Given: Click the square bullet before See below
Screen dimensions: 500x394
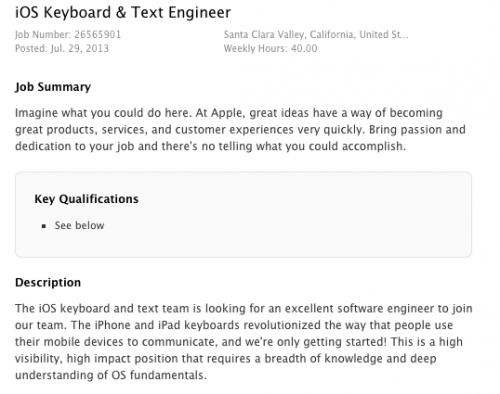Looking at the screenshot, I should click(x=44, y=226).
